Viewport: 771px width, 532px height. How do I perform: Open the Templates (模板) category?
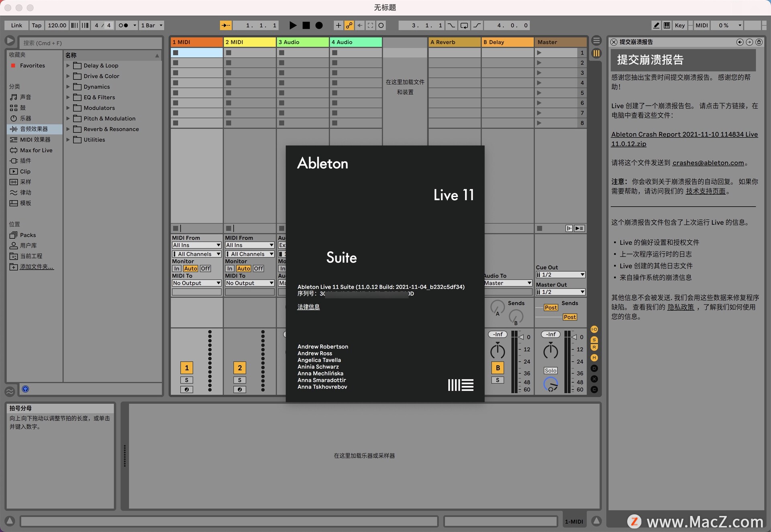25,203
